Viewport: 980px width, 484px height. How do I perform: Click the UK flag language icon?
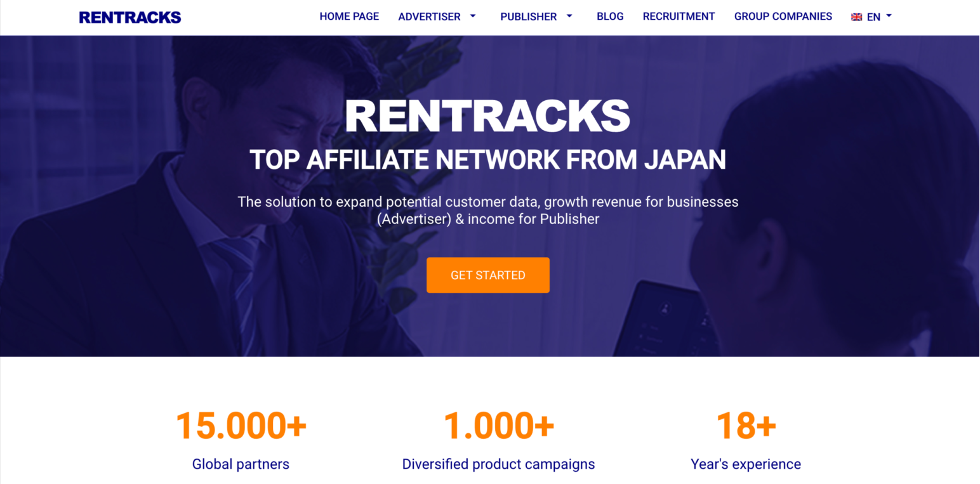pos(856,17)
